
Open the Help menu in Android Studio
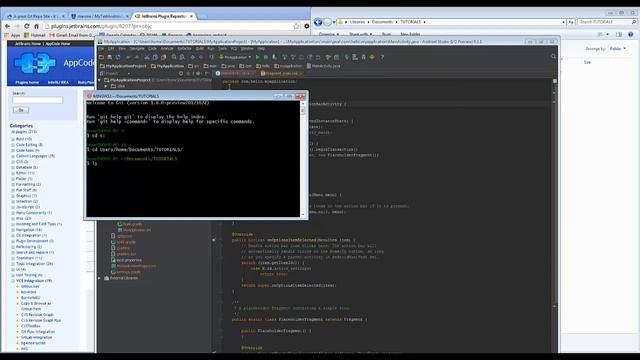[x=261, y=49]
